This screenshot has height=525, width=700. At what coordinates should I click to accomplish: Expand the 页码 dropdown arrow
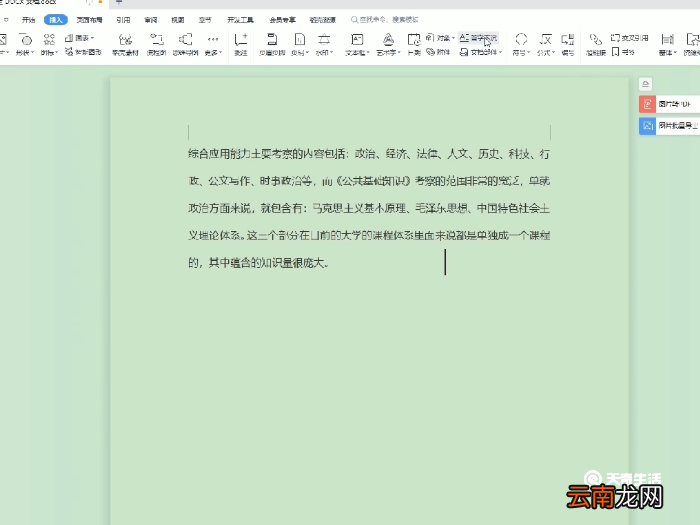(x=307, y=53)
